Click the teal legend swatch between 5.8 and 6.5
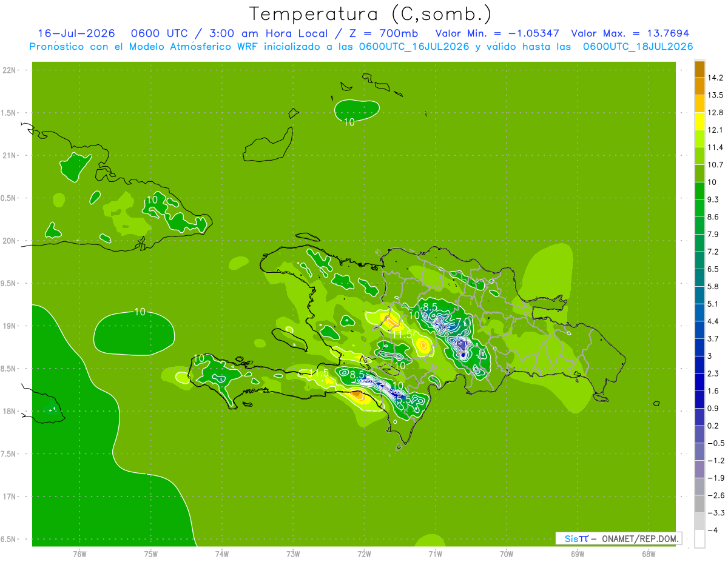 click(699, 277)
